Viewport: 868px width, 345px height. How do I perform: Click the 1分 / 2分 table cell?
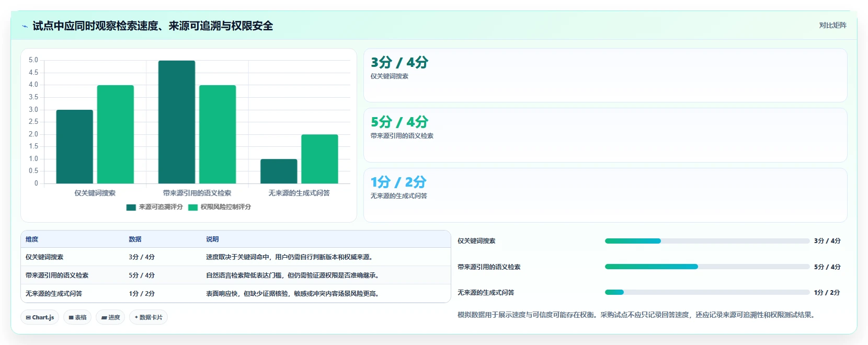tap(142, 294)
